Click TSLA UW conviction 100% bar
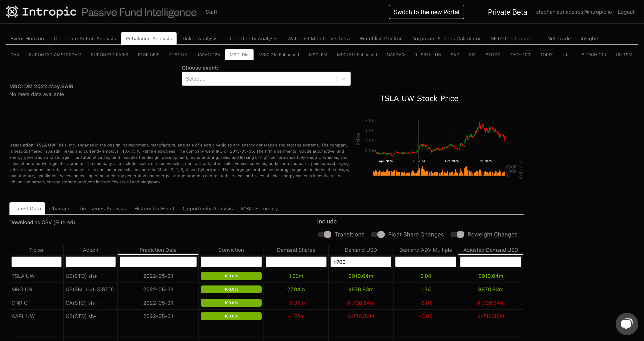Viewport: 644px width, 341px height. [231, 276]
